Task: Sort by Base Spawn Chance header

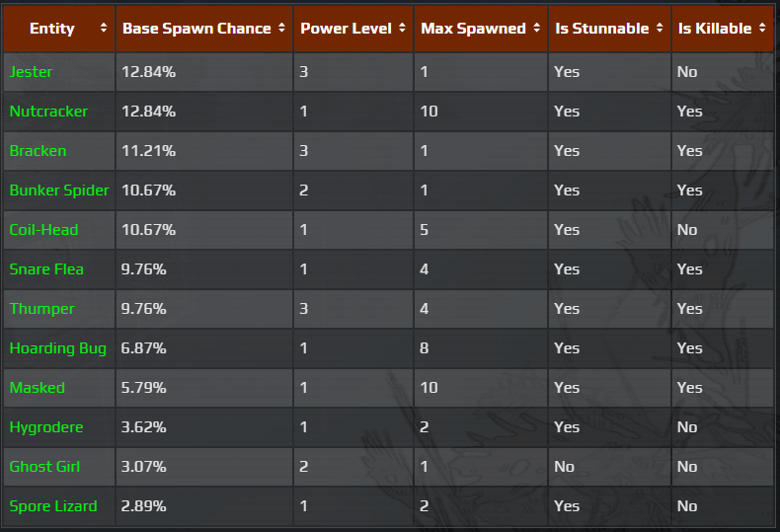Action: click(x=196, y=29)
